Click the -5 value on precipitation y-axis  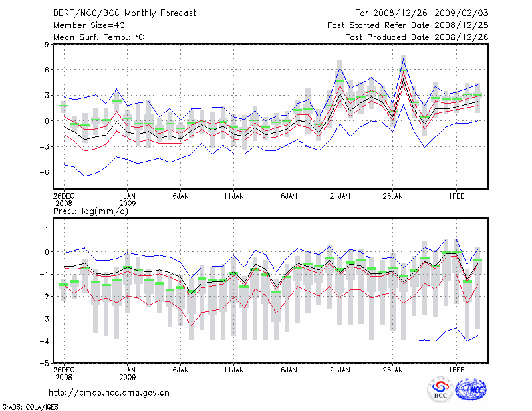pos(45,363)
